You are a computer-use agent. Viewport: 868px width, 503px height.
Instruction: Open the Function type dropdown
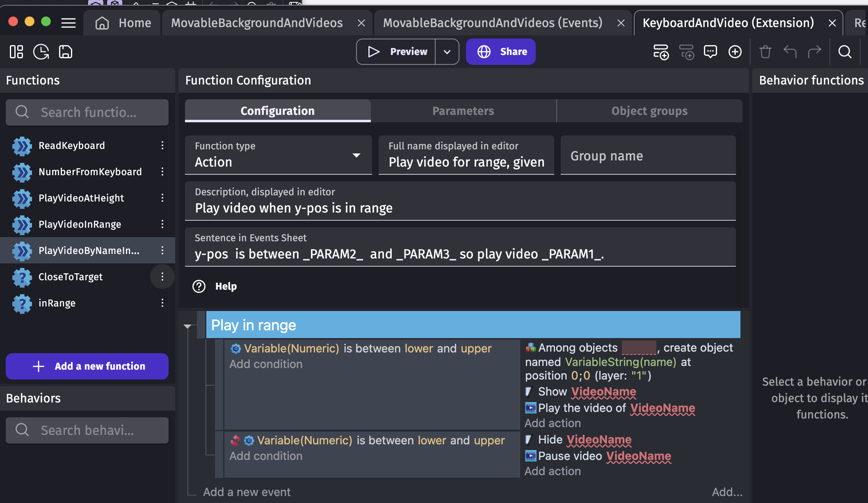point(279,155)
